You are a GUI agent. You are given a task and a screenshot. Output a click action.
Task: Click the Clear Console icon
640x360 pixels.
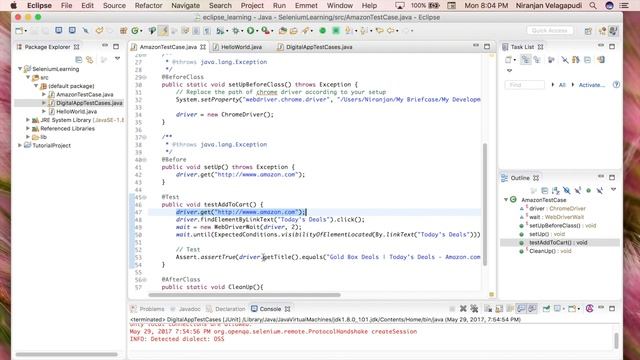pos(488,309)
